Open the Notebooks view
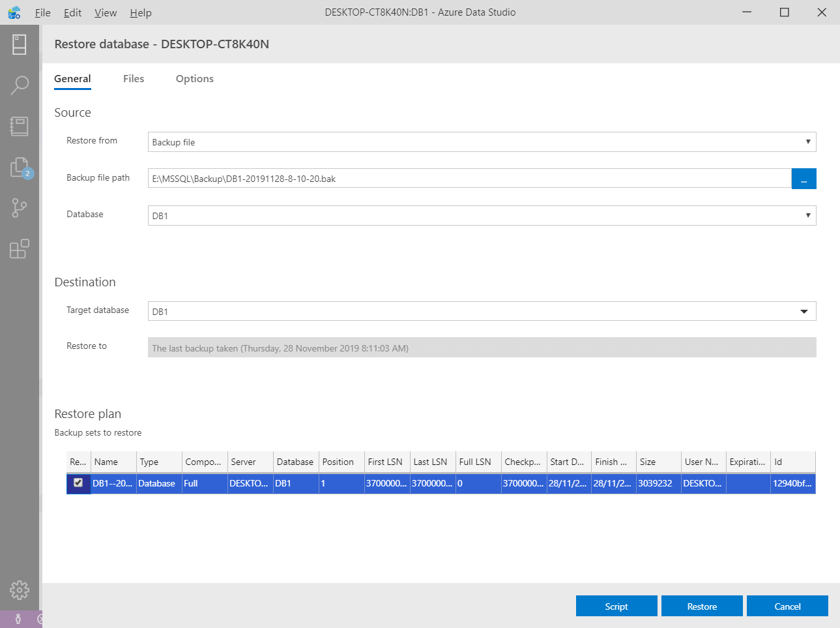840x628 pixels. pos(20,126)
